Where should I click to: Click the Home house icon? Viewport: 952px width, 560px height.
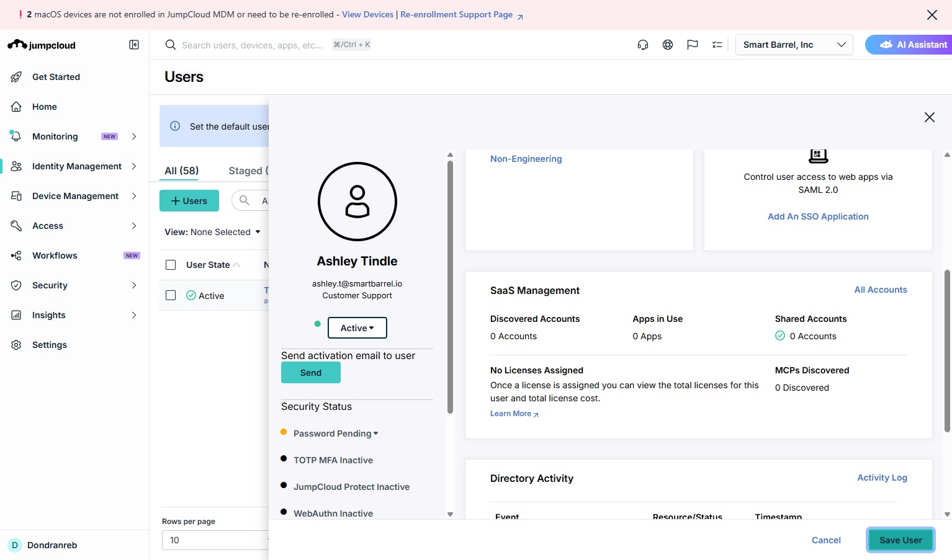[x=17, y=107]
